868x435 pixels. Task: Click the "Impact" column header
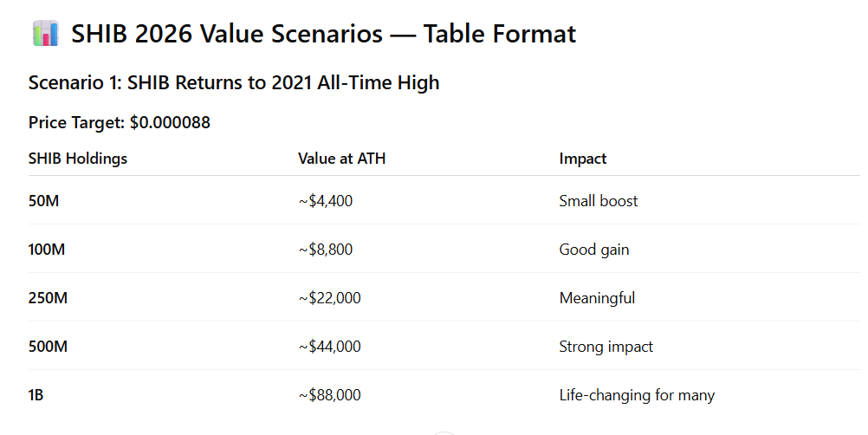pyautogui.click(x=583, y=159)
